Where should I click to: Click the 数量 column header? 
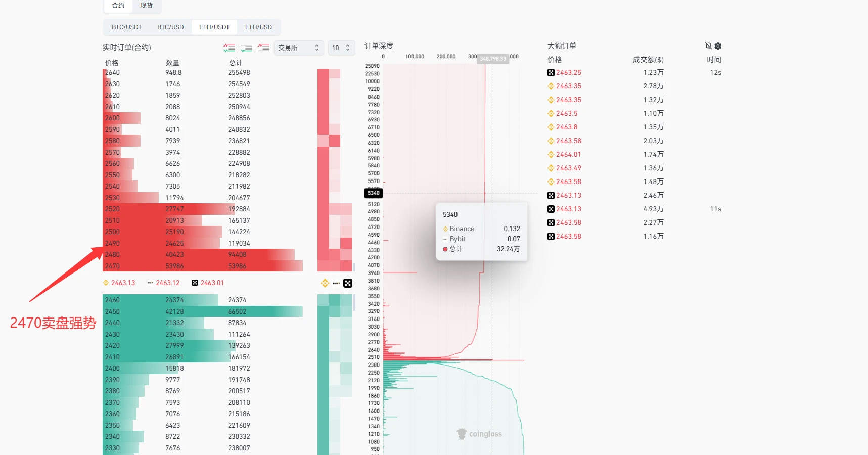pos(172,63)
